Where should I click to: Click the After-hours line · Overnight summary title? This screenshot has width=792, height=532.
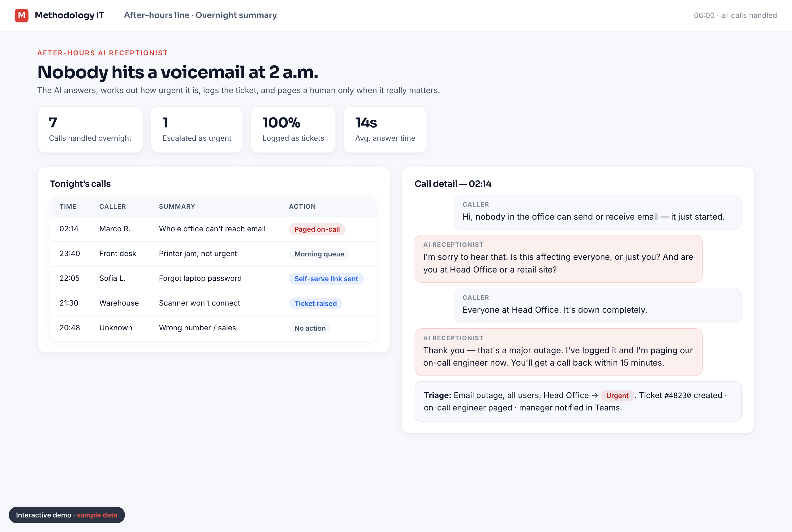click(x=200, y=15)
